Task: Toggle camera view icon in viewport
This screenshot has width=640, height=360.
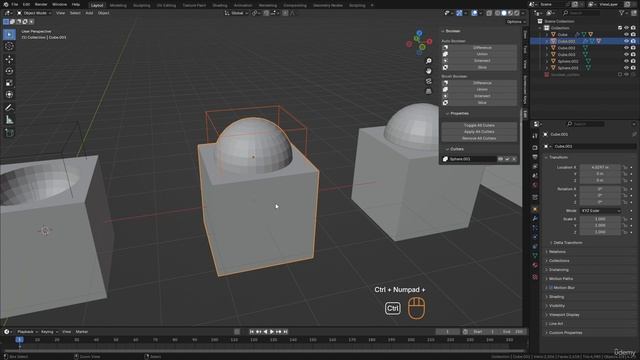Action: [429, 81]
